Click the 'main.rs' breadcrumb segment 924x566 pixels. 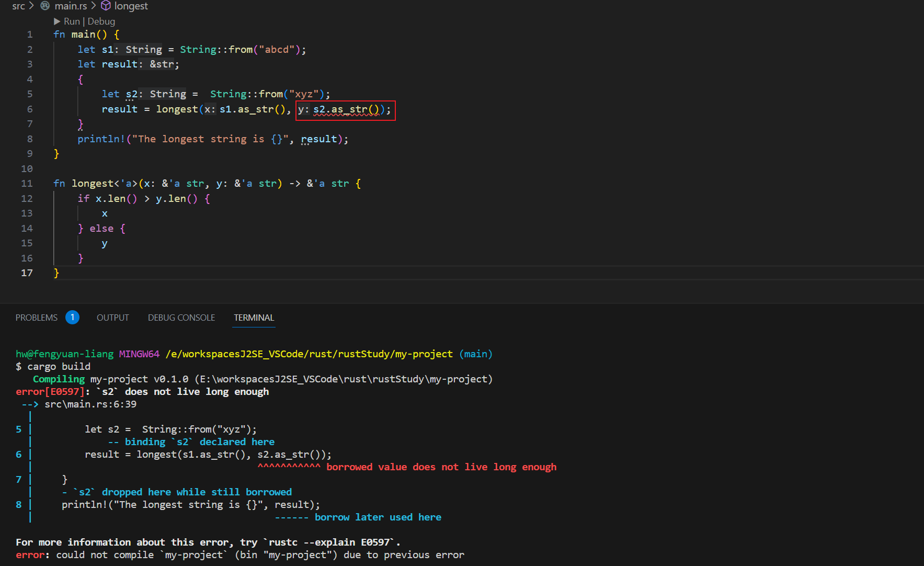click(x=71, y=6)
